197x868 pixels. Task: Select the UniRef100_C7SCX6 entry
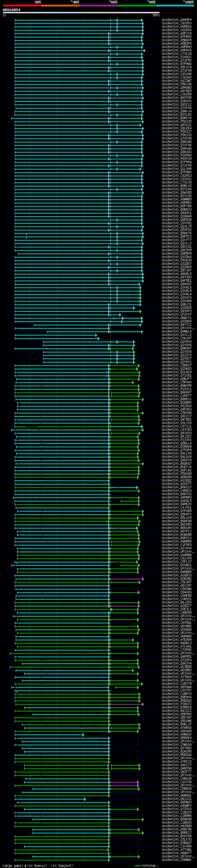177,54
